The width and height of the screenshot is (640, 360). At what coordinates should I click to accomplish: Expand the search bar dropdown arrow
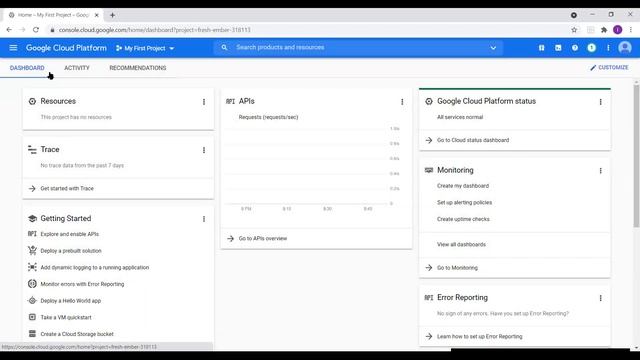click(x=493, y=48)
